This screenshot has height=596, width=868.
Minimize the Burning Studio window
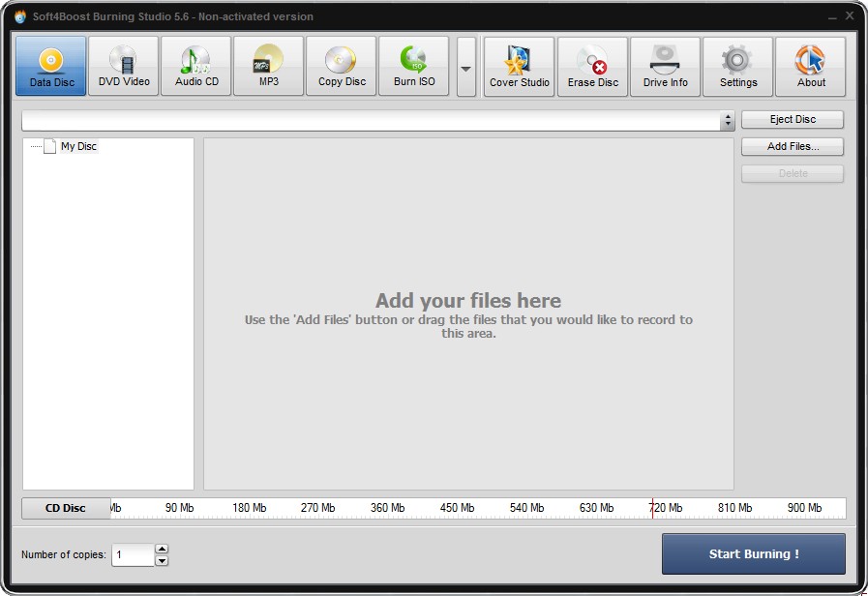(x=832, y=17)
